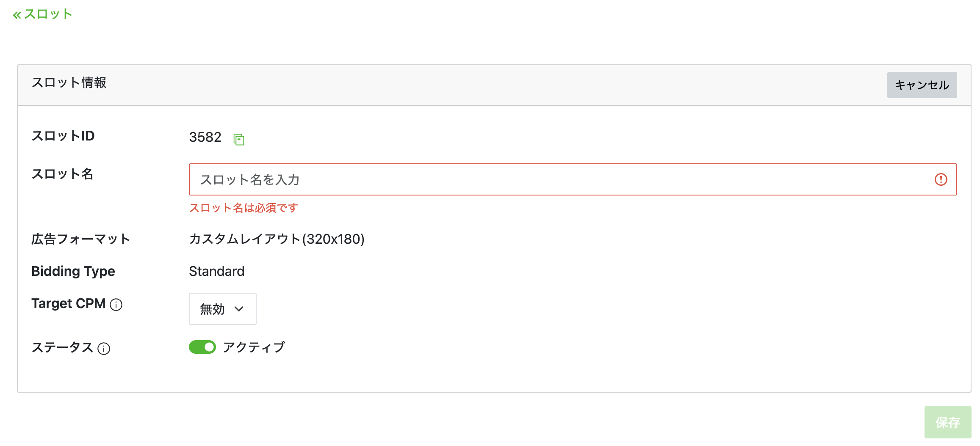Click the red error icon in slot name field
This screenshot has width=980, height=446.
(x=941, y=179)
